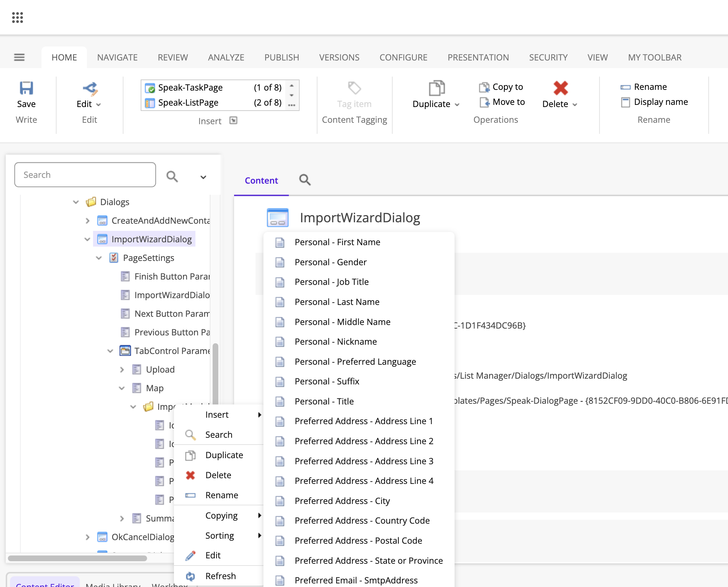Expand the CreateAndAddNewContact node
Image resolution: width=728 pixels, height=587 pixels.
point(88,221)
